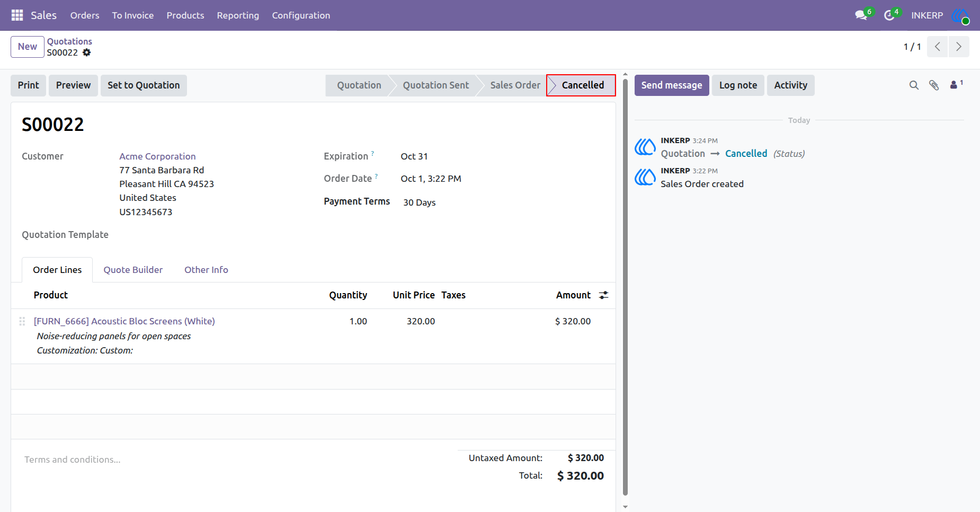Click the Print button
980x512 pixels.
click(x=29, y=85)
